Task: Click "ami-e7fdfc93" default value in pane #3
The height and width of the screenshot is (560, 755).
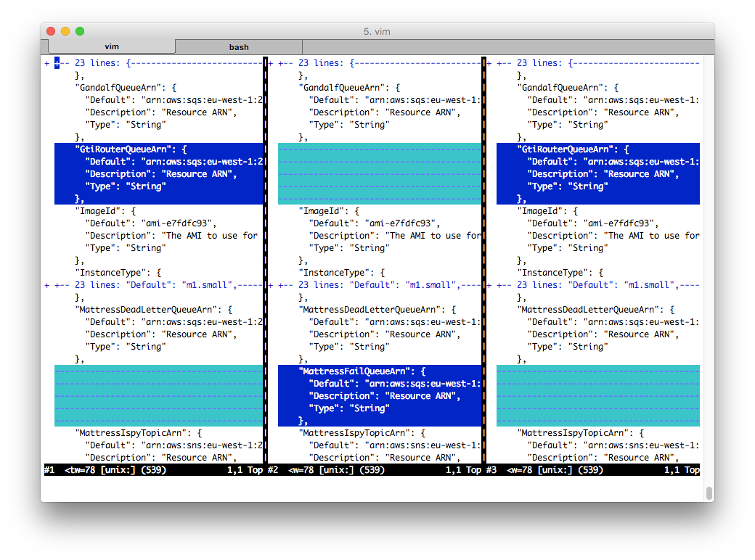Action: tap(621, 223)
